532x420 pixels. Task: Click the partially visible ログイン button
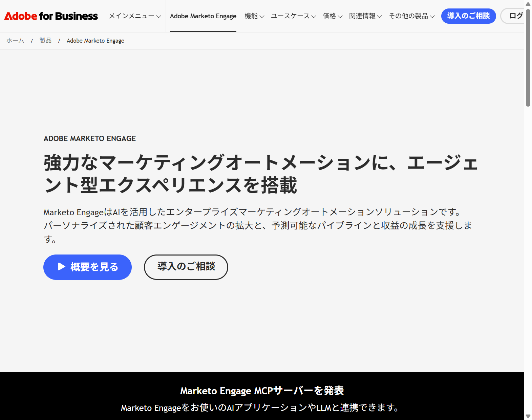(512, 16)
